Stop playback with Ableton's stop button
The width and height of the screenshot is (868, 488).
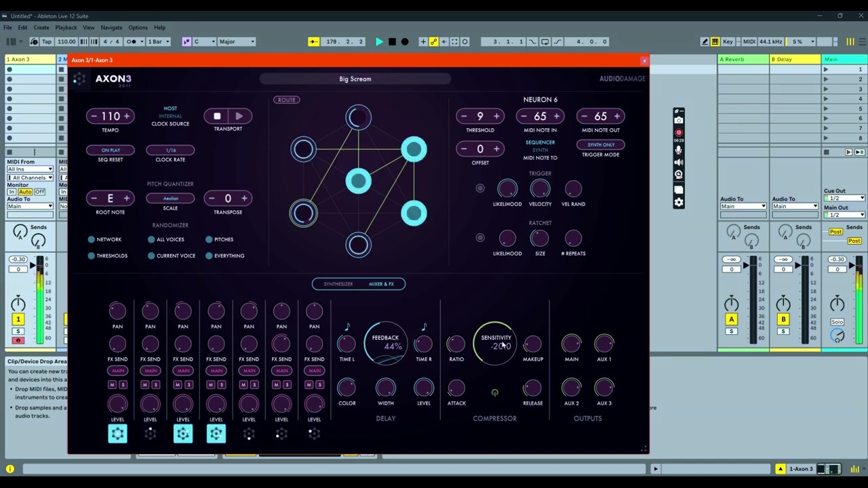coord(392,41)
